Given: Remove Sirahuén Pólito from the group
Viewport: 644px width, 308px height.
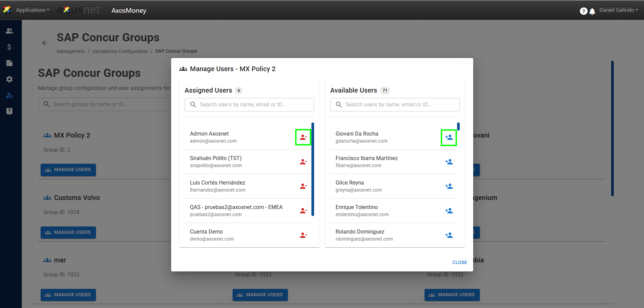Looking at the screenshot, I should coord(303,162).
